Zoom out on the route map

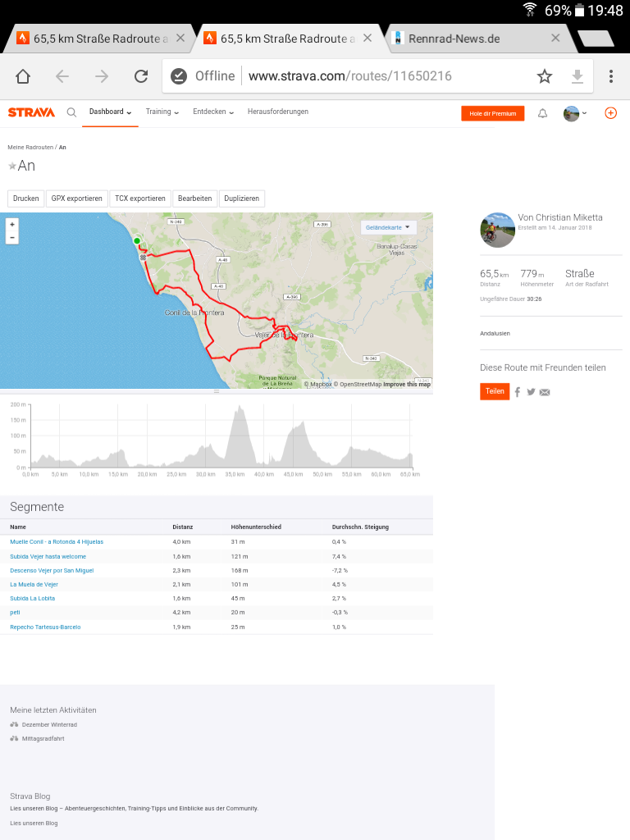(x=11, y=238)
